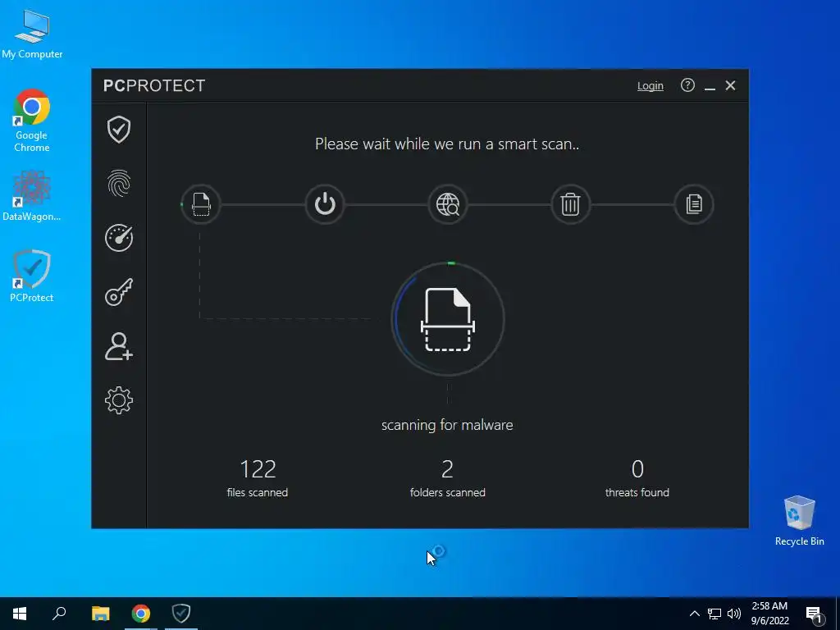Image resolution: width=840 pixels, height=630 pixels.
Task: Select the duplicate documents step icon
Action: click(x=694, y=204)
